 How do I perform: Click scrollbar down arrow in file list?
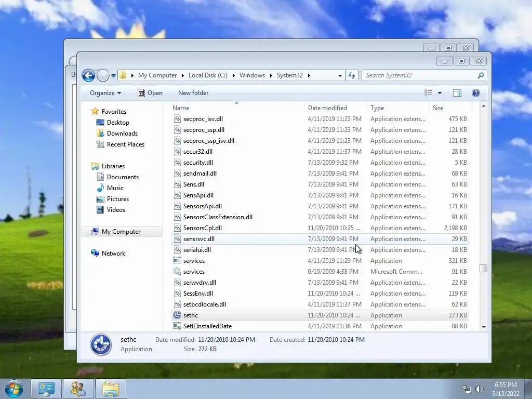pos(484,327)
